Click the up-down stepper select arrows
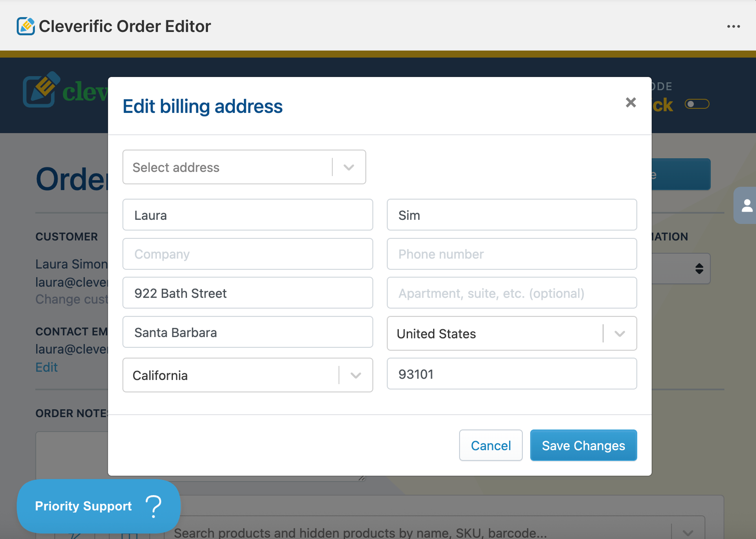Viewport: 756px width, 539px height. tap(699, 269)
